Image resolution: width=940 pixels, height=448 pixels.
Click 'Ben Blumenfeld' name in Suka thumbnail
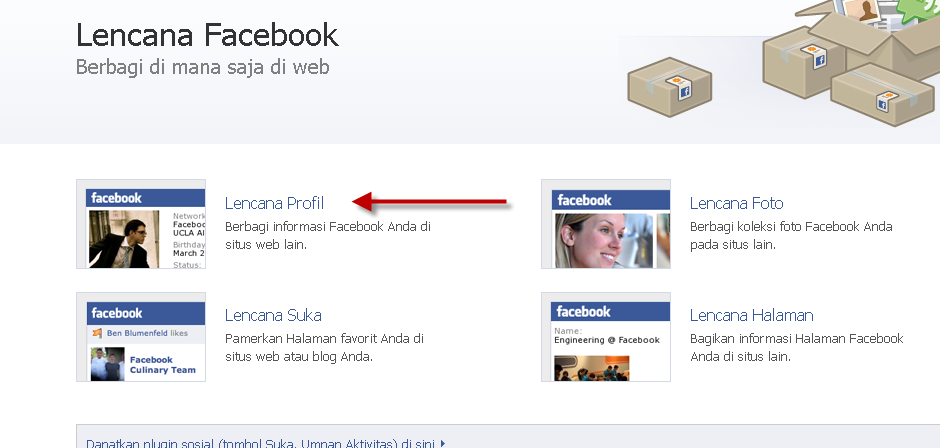(x=137, y=333)
